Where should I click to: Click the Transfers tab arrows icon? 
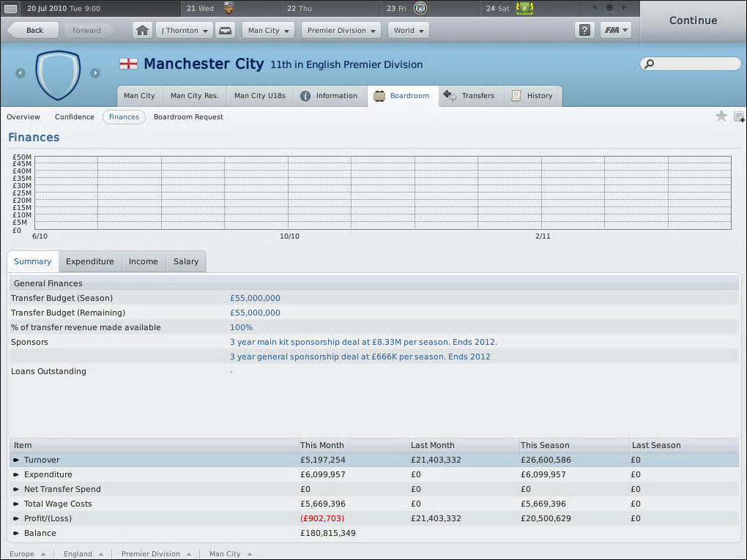pyautogui.click(x=450, y=95)
